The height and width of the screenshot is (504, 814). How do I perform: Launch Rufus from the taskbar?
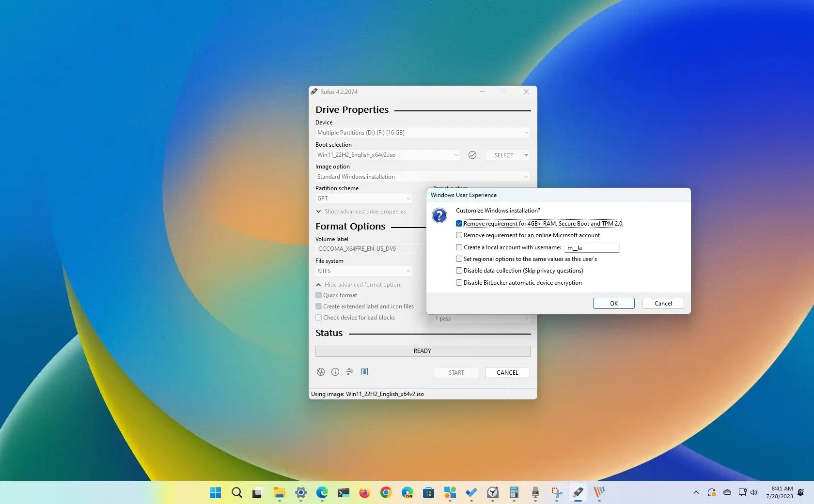(578, 493)
